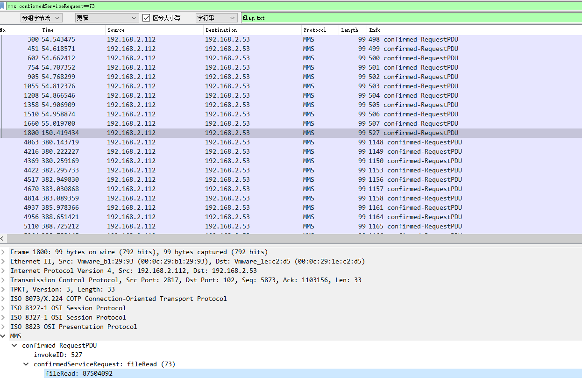The image size is (582, 392).
Task: Select packet number 4517
Action: 291,179
